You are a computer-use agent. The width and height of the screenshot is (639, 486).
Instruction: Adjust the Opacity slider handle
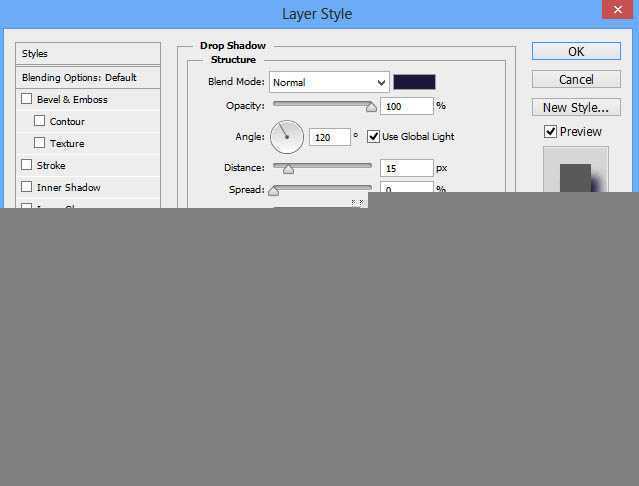coord(371,107)
